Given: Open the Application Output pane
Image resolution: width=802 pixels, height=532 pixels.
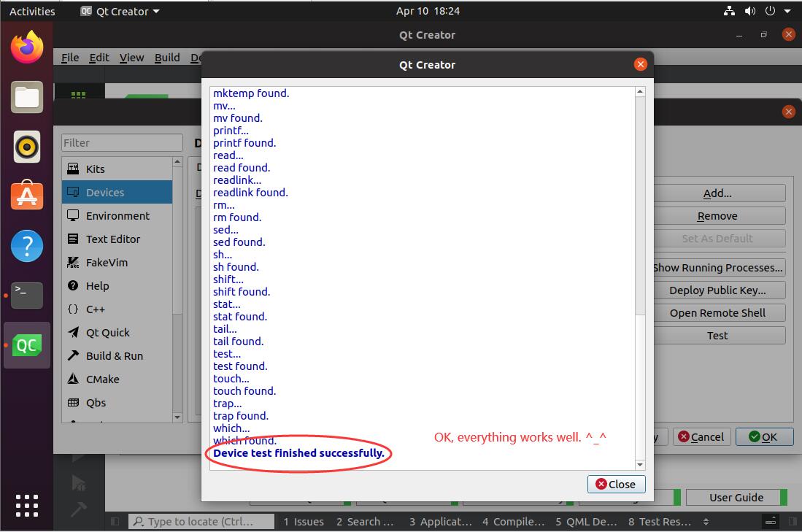Looking at the screenshot, I should click(x=440, y=522).
